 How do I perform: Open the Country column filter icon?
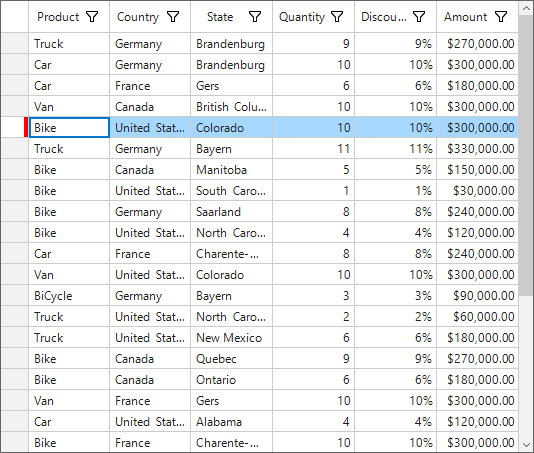[x=173, y=16]
